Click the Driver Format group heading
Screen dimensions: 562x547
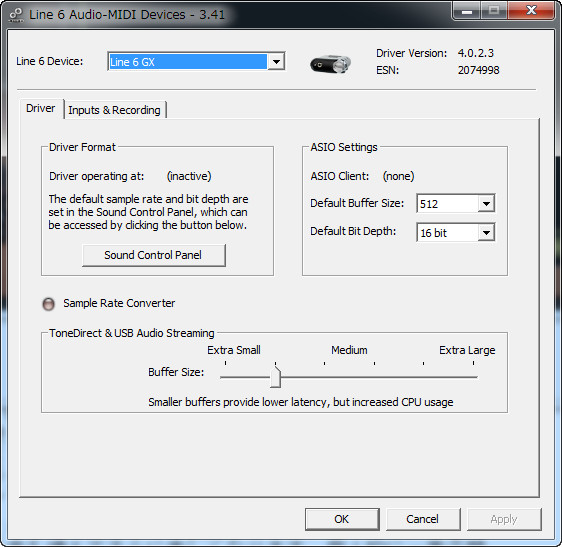click(82, 147)
